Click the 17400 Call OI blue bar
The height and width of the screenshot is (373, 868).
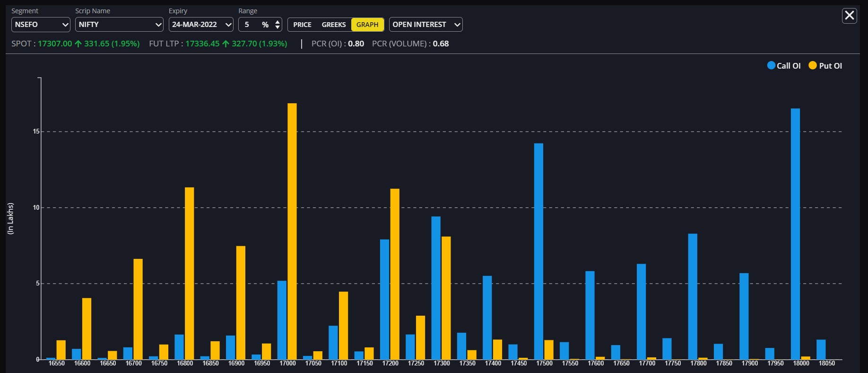tap(487, 318)
